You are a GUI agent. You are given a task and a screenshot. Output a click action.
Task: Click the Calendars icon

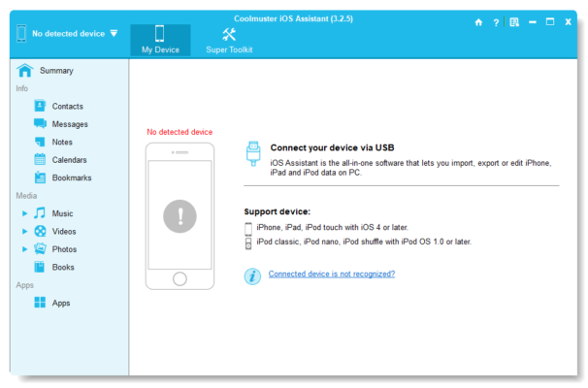pos(40,159)
